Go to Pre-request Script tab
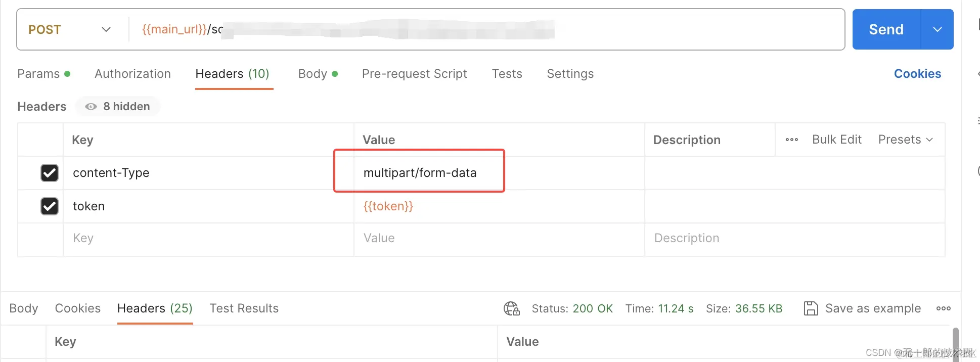The height and width of the screenshot is (362, 980). [415, 74]
